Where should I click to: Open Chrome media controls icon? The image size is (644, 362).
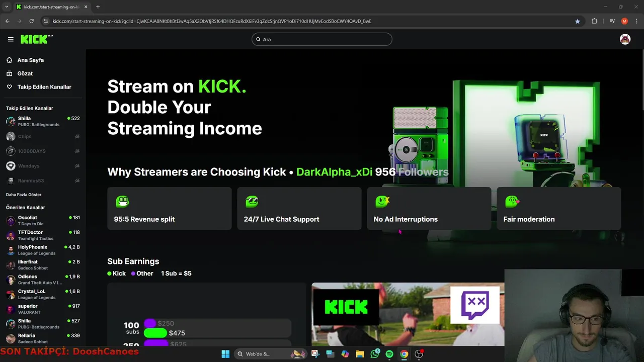[x=612, y=21]
